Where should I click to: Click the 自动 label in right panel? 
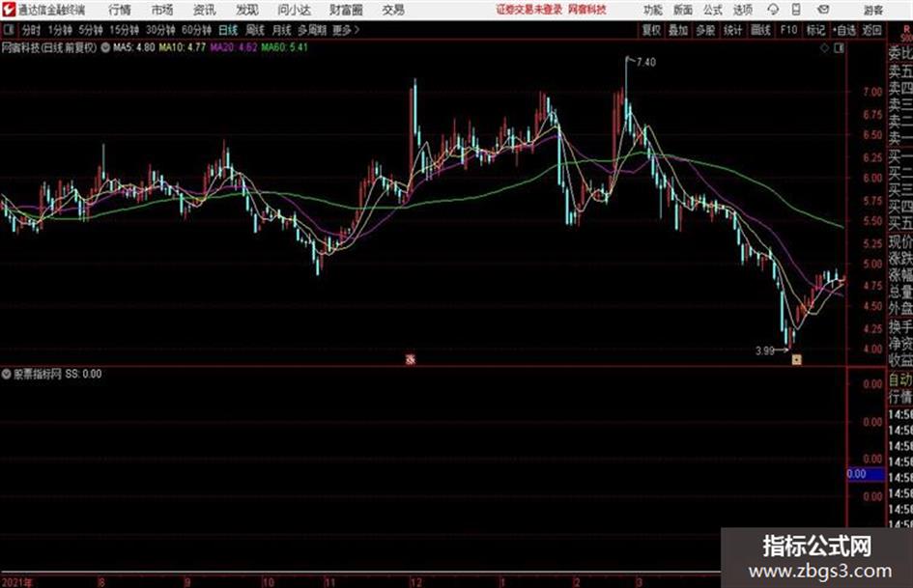pos(900,380)
